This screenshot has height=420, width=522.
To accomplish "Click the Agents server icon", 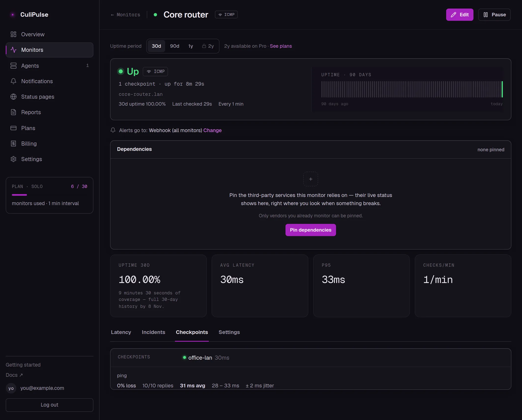I will click(14, 66).
